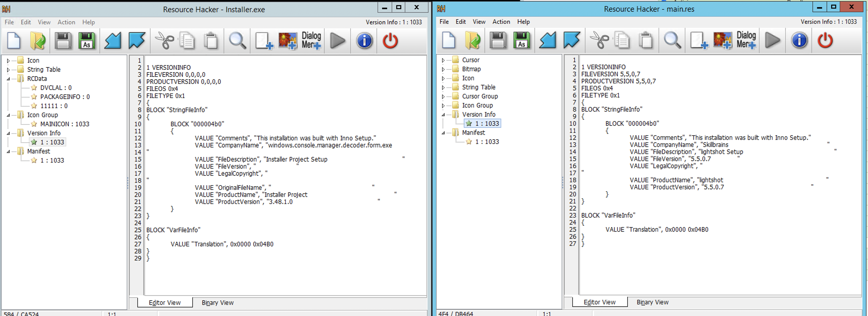868x316 pixels.
Task: Click Add image resource icon in Installer.exe window
Action: 288,41
